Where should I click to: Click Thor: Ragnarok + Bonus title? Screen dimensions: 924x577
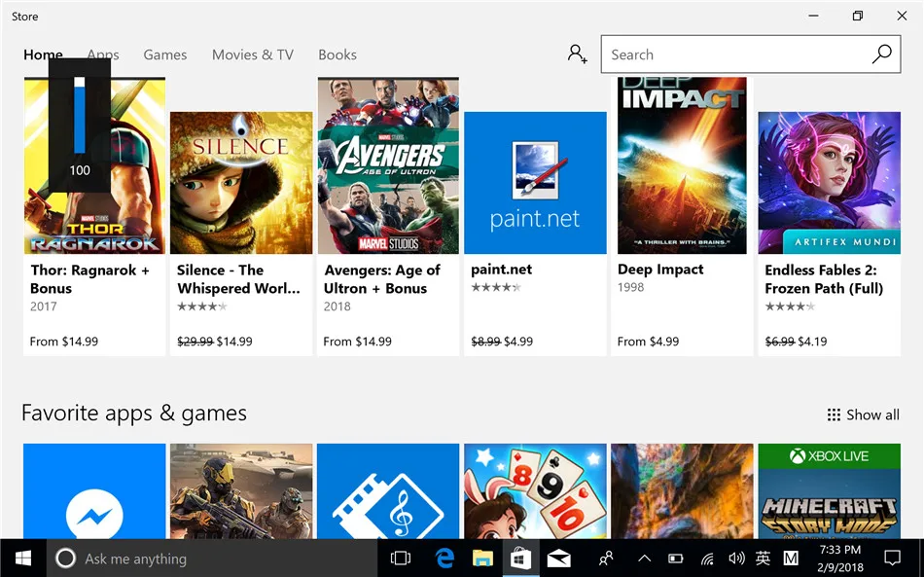89,279
